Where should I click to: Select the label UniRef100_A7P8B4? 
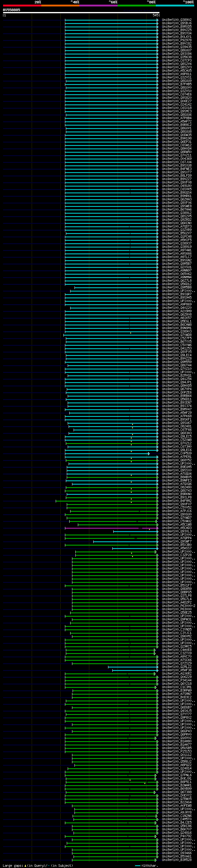(177, 118)
